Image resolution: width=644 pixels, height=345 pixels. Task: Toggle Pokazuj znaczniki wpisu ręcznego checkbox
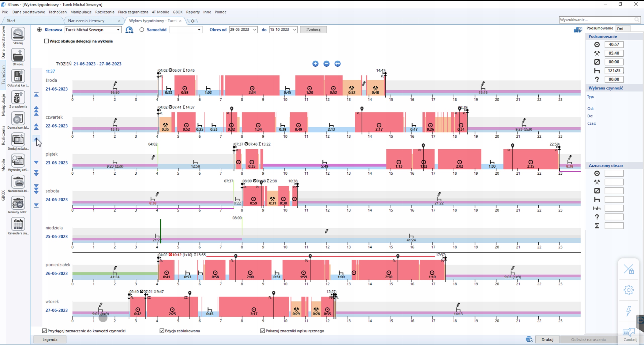pos(262,331)
